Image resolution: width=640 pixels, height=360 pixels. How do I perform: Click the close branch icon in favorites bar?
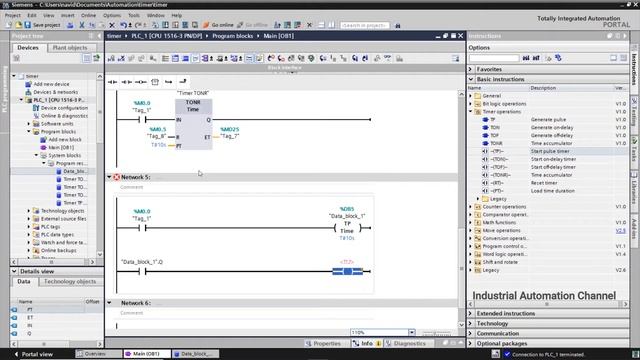182,82
